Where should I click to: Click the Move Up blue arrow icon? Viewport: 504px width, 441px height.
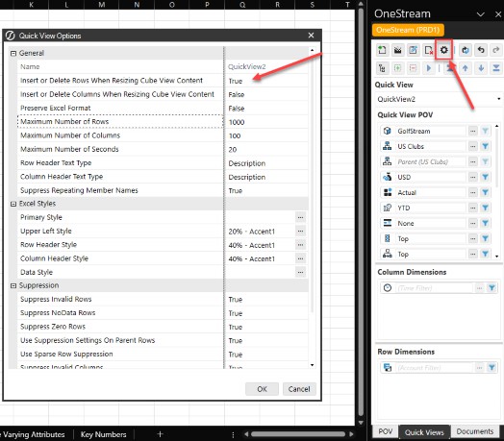pyautogui.click(x=466, y=68)
